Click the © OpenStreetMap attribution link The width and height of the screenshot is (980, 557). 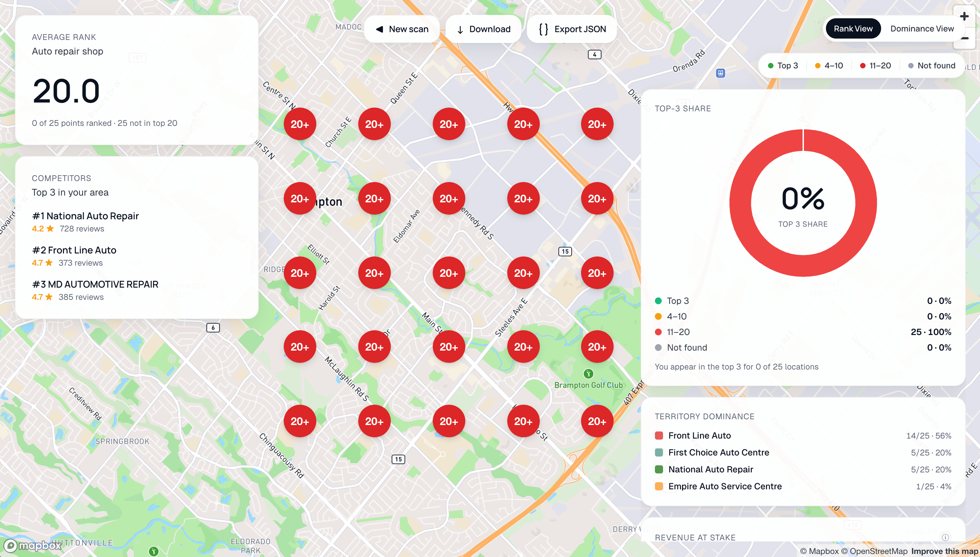click(x=874, y=551)
